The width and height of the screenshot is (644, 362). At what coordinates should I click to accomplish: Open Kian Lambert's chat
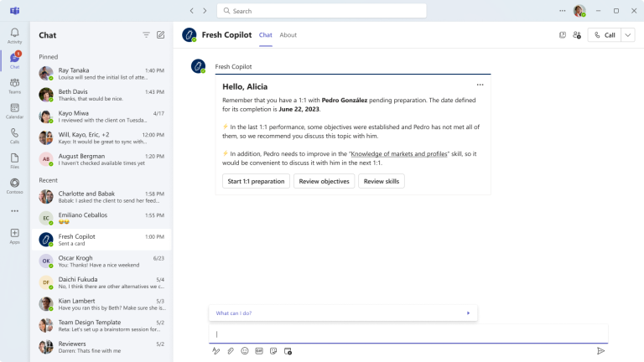[101, 303]
